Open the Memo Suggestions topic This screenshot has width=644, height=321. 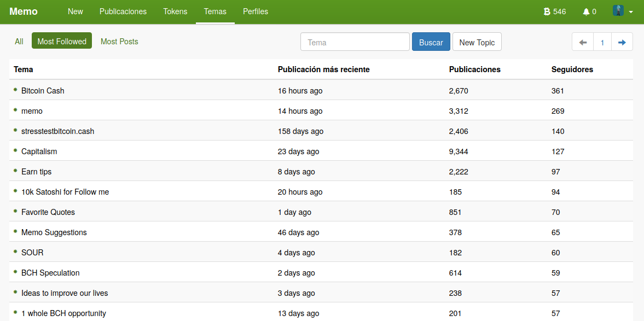(x=54, y=232)
